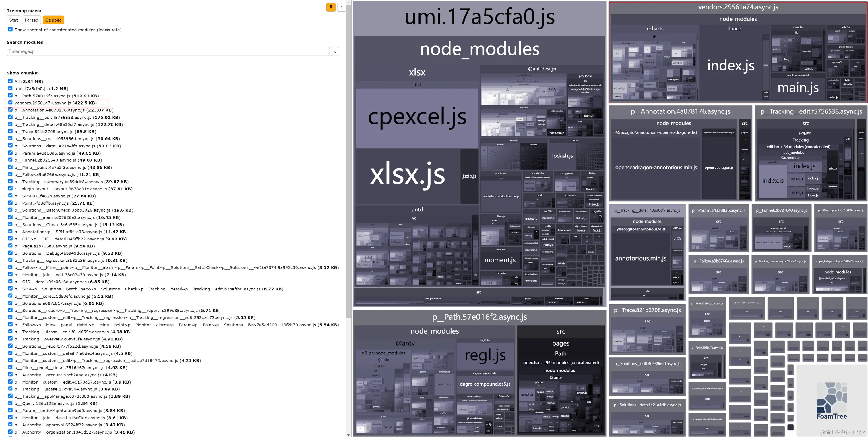The height and width of the screenshot is (437, 868).
Task: Select the Parsed treemap size
Action: (x=31, y=20)
